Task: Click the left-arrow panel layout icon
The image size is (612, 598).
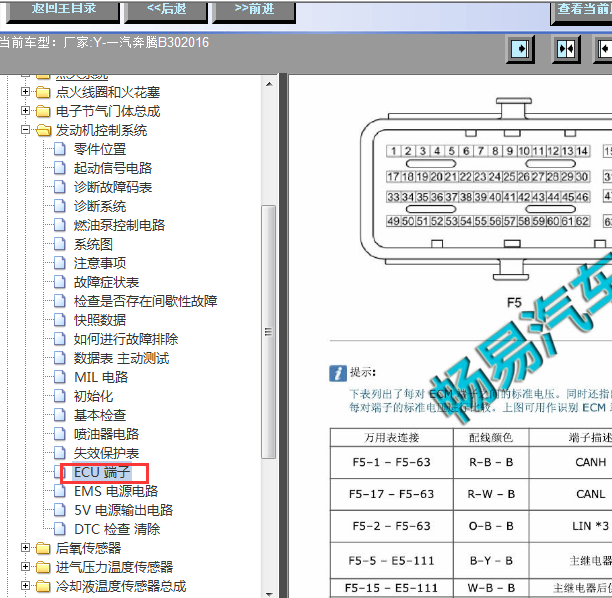Action: tap(604, 49)
